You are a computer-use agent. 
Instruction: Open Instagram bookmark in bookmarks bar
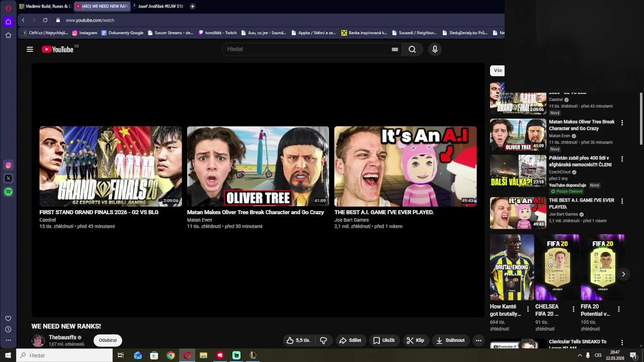(x=85, y=33)
